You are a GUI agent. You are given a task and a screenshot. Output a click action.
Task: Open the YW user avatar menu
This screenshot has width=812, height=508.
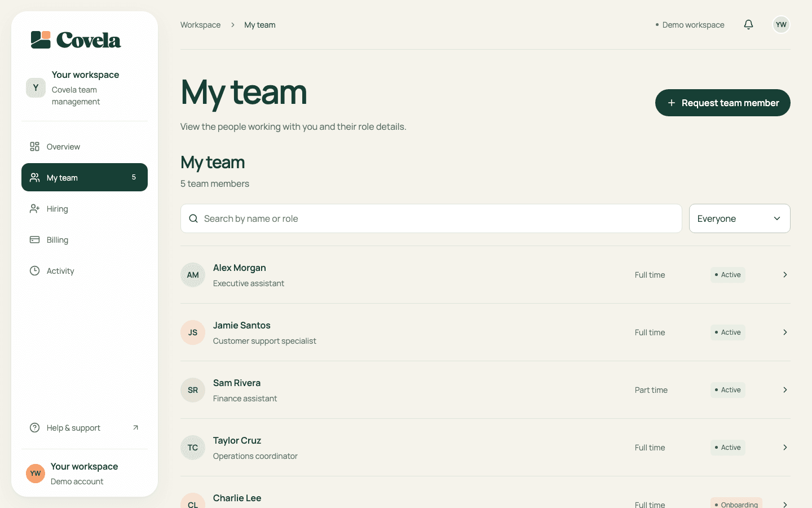coord(781,25)
